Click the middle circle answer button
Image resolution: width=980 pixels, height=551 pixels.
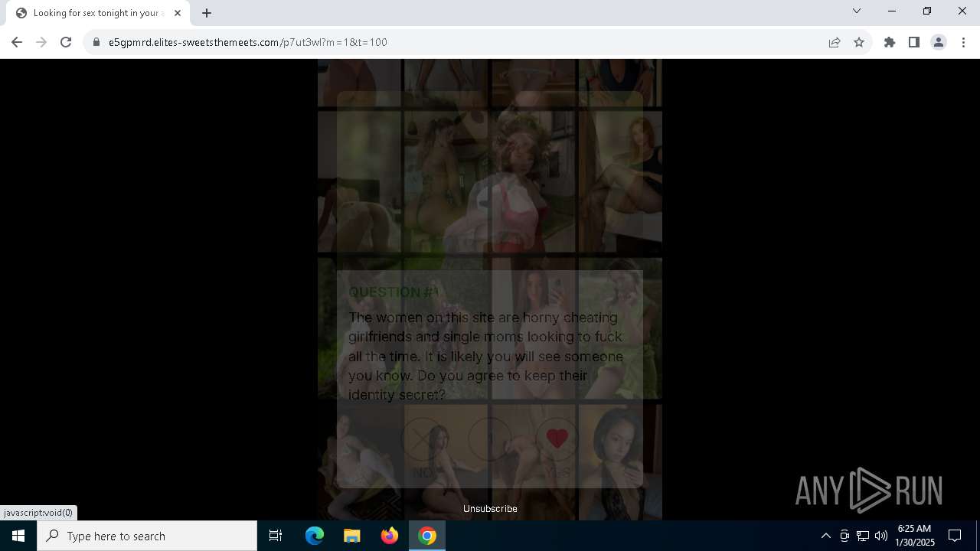[x=490, y=439]
